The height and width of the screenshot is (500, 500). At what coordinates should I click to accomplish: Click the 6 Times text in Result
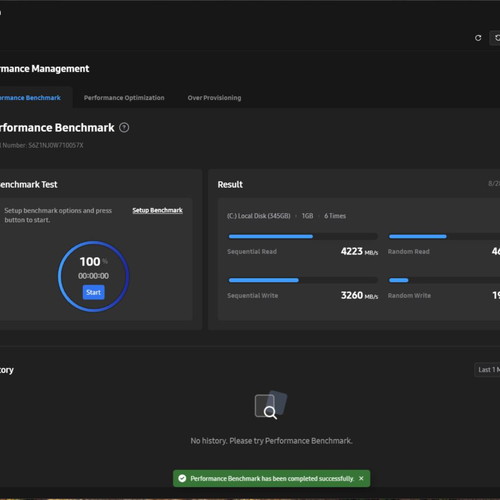point(335,216)
